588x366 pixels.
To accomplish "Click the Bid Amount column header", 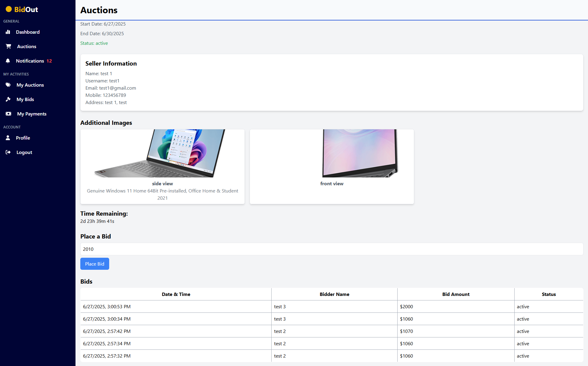I will [456, 294].
